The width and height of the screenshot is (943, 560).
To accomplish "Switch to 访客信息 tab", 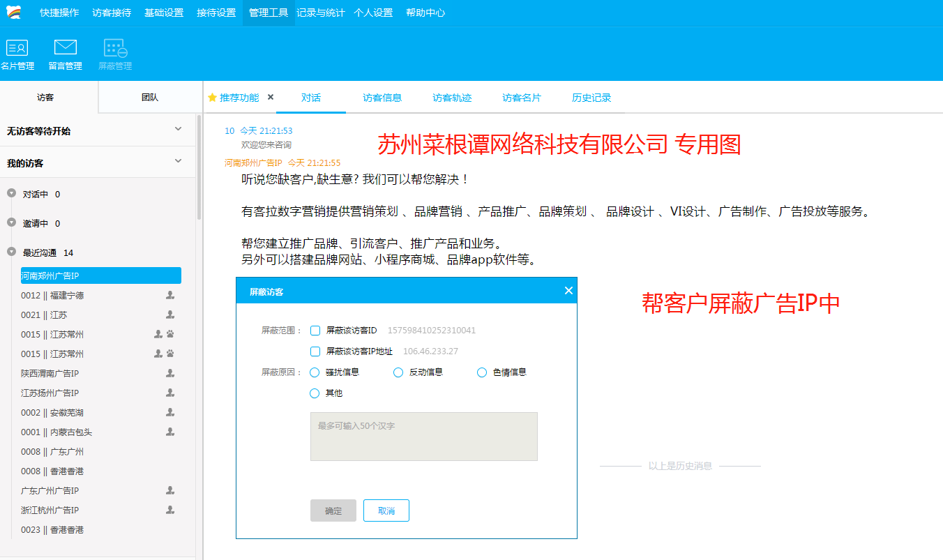I will [382, 98].
